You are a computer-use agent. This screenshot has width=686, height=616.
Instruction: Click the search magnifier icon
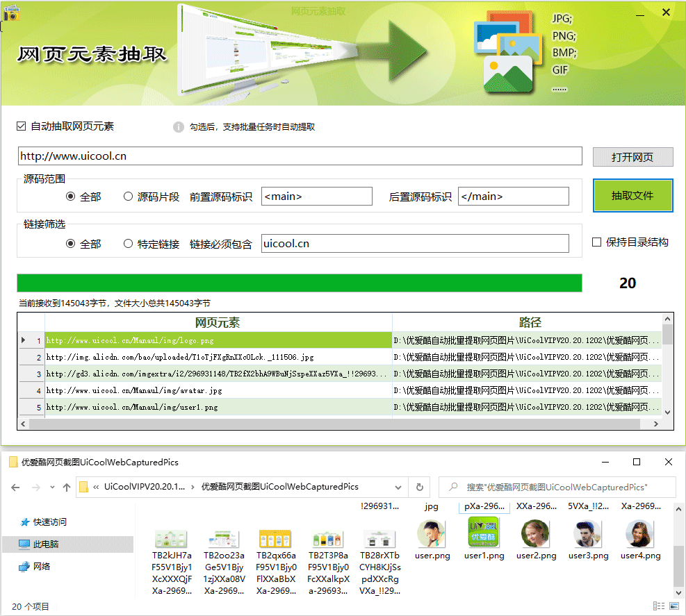point(453,487)
